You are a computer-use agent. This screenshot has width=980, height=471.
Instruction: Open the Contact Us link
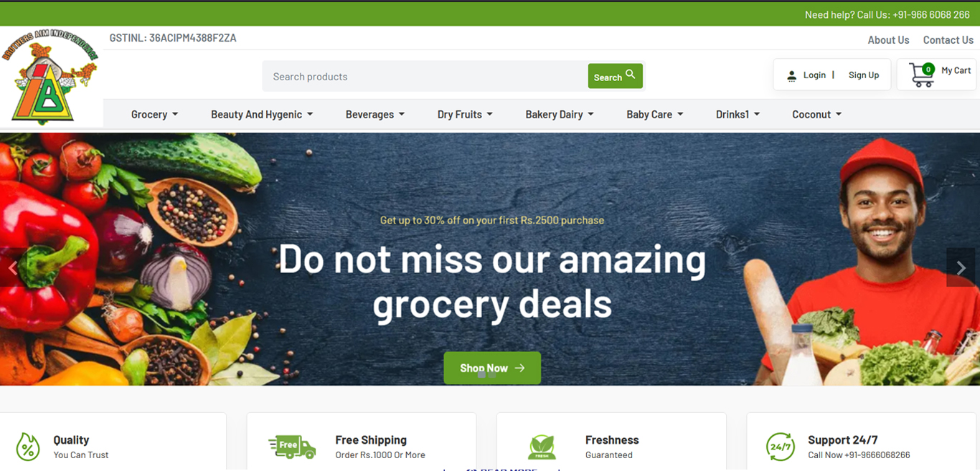coord(948,40)
